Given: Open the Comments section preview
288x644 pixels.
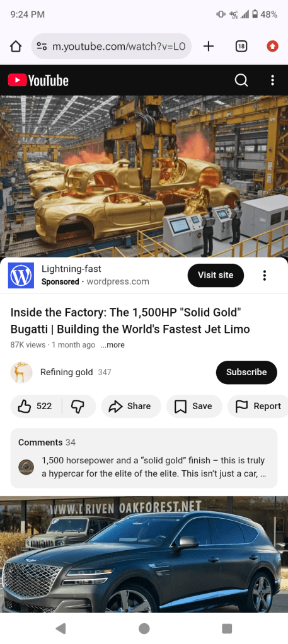Looking at the screenshot, I should [x=144, y=458].
